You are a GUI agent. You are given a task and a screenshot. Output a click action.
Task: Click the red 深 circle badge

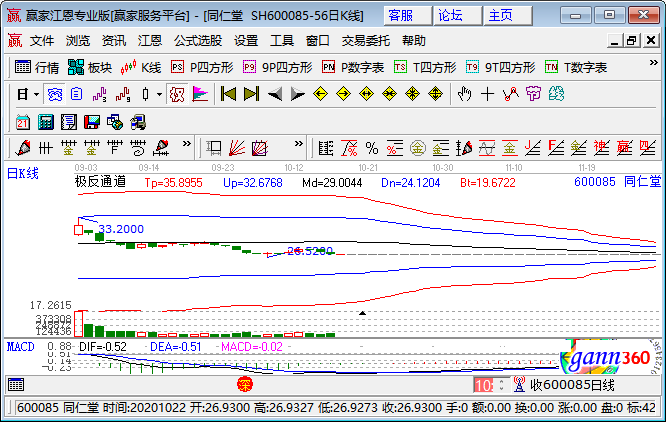[x=245, y=385]
